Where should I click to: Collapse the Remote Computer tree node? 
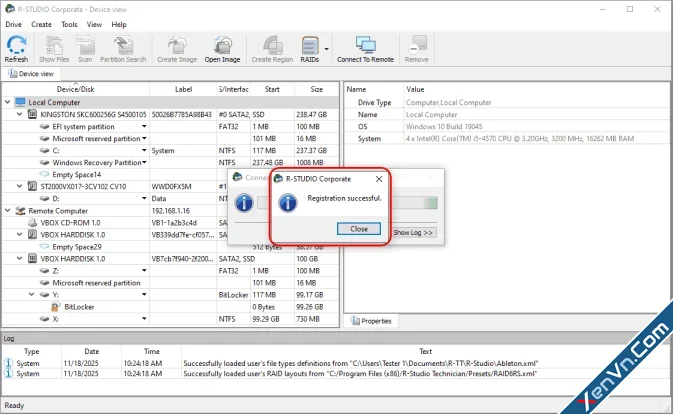coord(7,210)
